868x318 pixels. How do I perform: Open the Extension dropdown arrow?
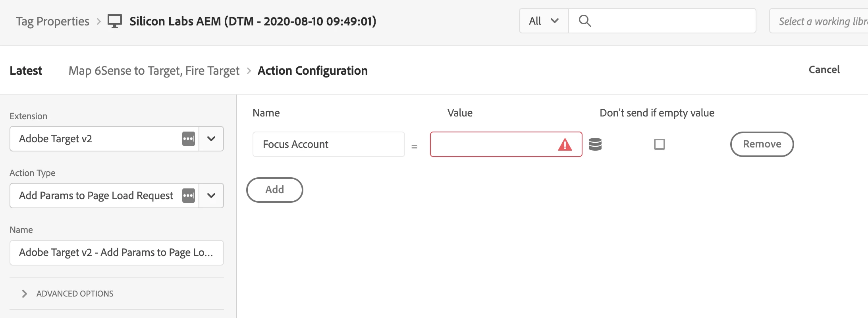(211, 139)
